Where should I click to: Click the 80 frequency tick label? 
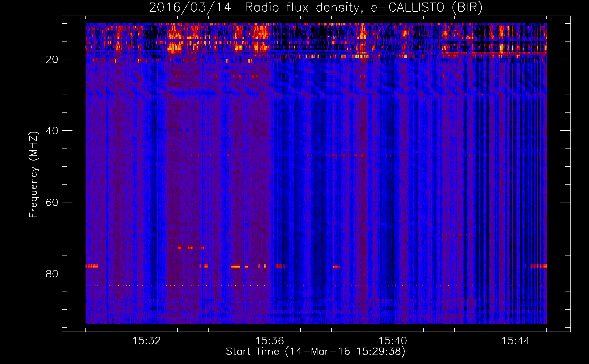click(52, 274)
